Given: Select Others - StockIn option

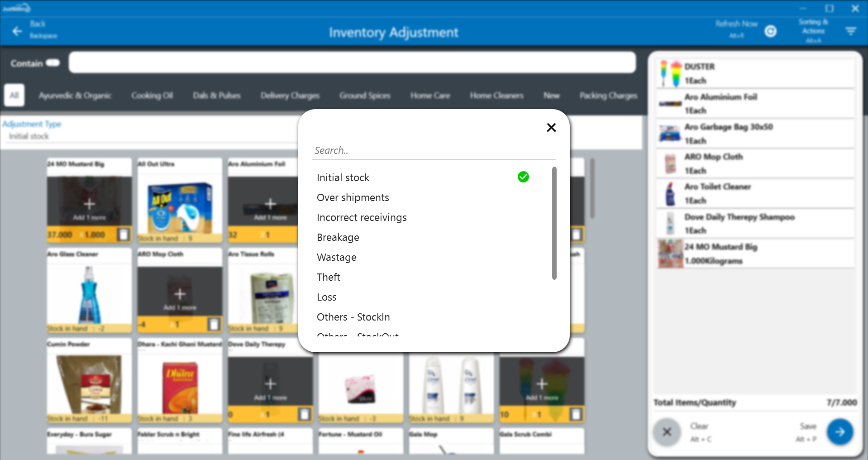Looking at the screenshot, I should (x=353, y=317).
